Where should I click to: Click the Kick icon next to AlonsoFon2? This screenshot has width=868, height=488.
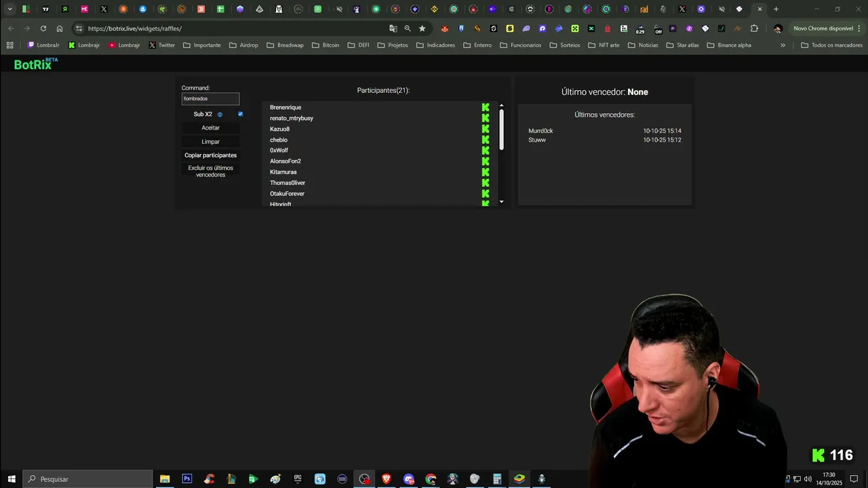click(486, 161)
